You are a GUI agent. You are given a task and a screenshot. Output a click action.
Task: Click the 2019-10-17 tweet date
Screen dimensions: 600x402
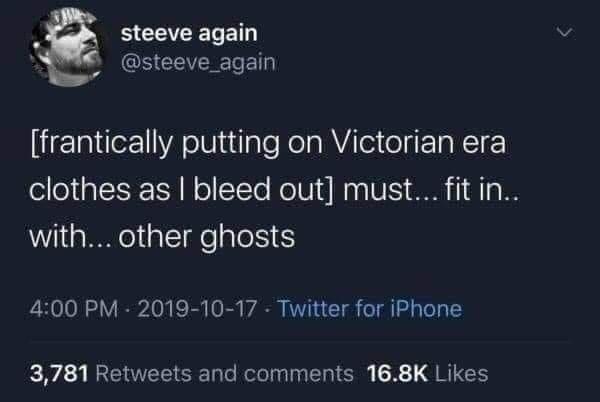197,309
